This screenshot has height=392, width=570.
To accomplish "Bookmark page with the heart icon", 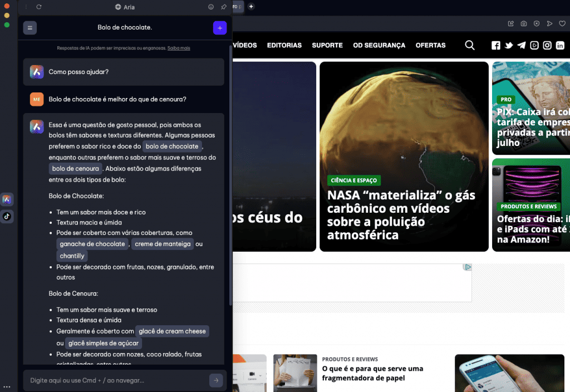I will click(x=562, y=23).
